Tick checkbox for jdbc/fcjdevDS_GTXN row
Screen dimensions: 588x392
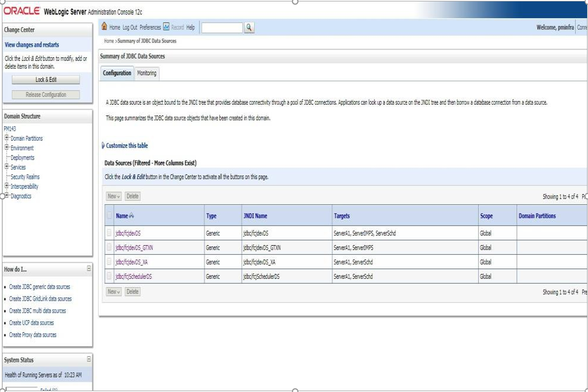pos(109,247)
